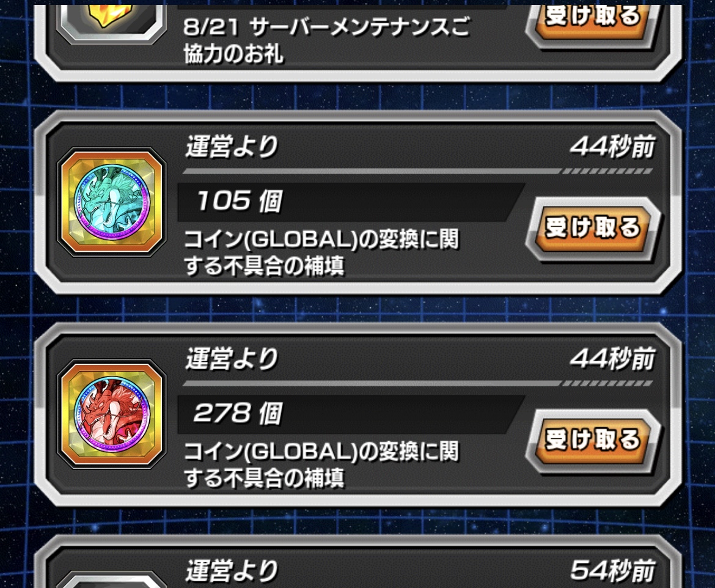The height and width of the screenshot is (588, 715).
Task: Tap 運営より sender label in the cyan coin card
Action: [232, 147]
